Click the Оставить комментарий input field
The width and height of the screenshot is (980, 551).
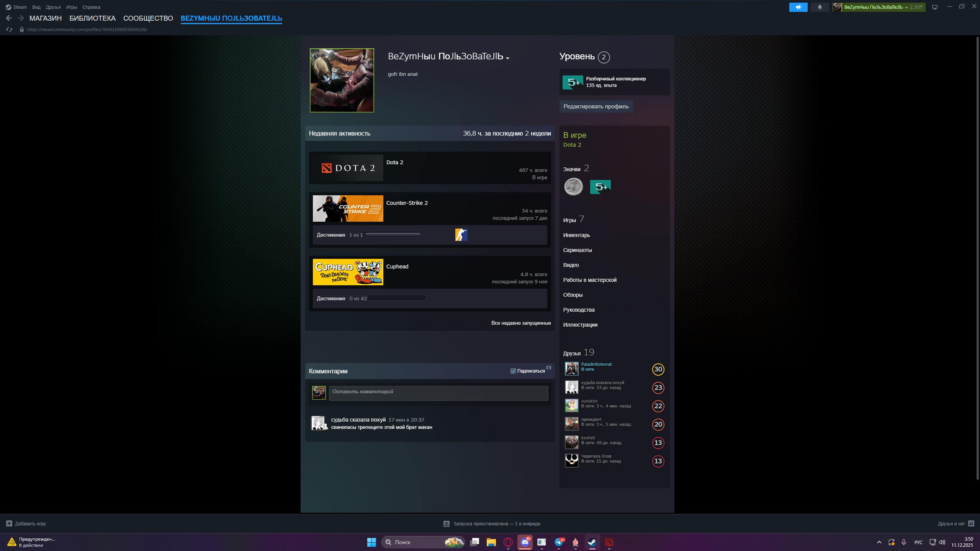point(438,393)
